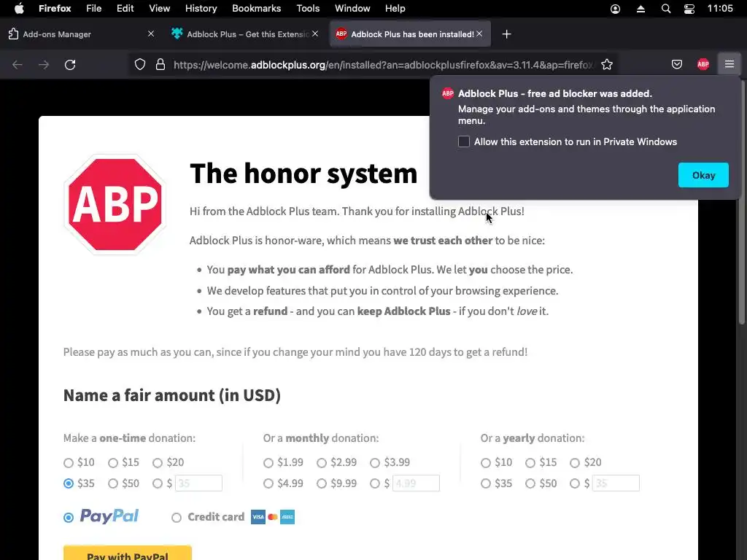Click the one-time custom amount field
Viewport: 747px width, 560px height.
[x=198, y=483]
